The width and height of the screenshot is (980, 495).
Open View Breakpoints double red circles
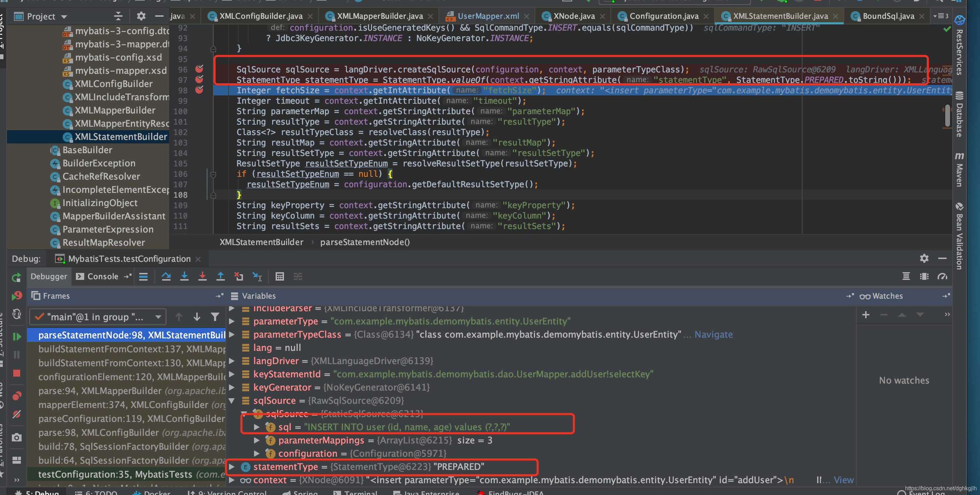pyautogui.click(x=16, y=396)
